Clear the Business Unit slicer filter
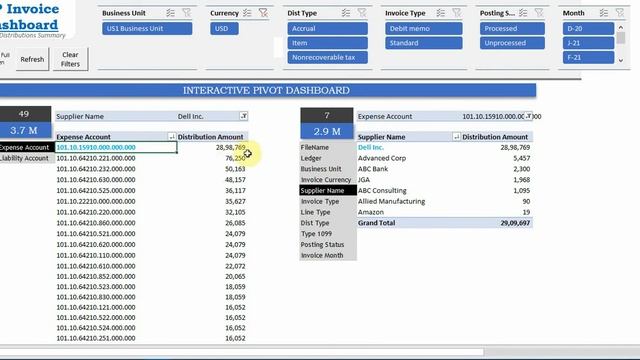The image size is (640, 360). [x=187, y=13]
